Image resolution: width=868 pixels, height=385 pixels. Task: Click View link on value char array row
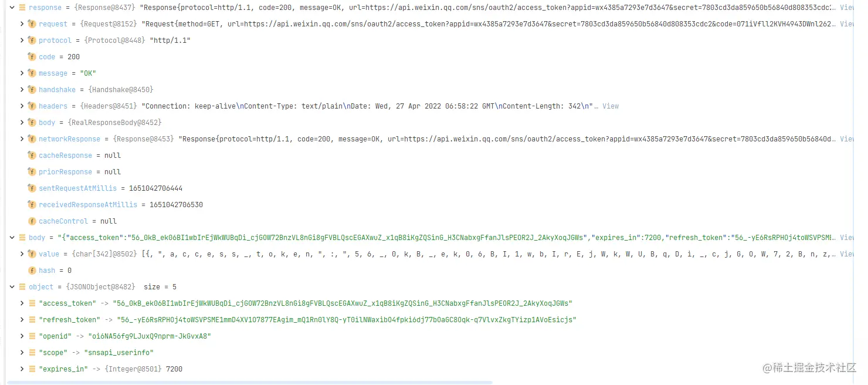[847, 254]
